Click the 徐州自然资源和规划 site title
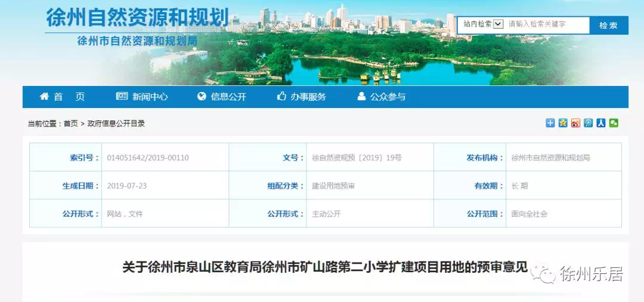The height and width of the screenshot is (302, 644). pos(137,17)
